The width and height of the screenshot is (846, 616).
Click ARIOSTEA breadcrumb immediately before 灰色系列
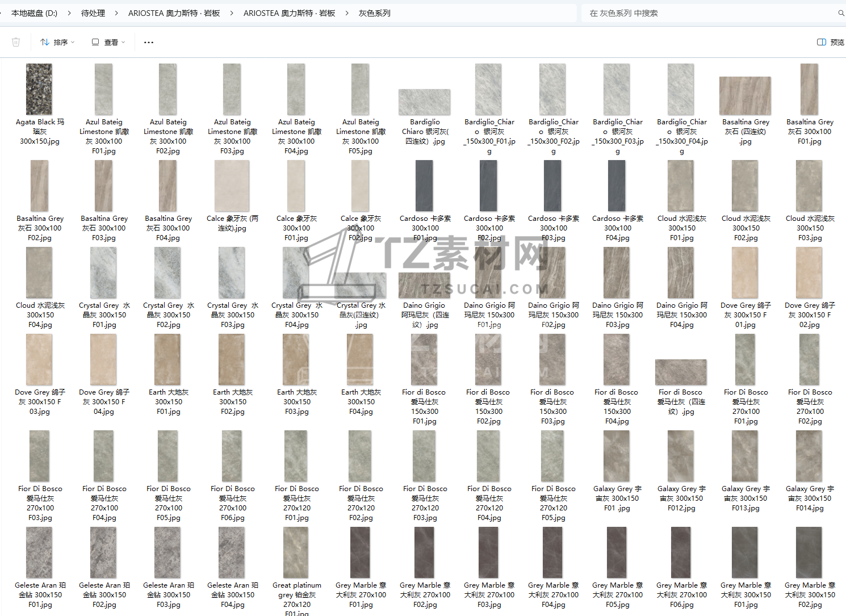click(x=289, y=13)
